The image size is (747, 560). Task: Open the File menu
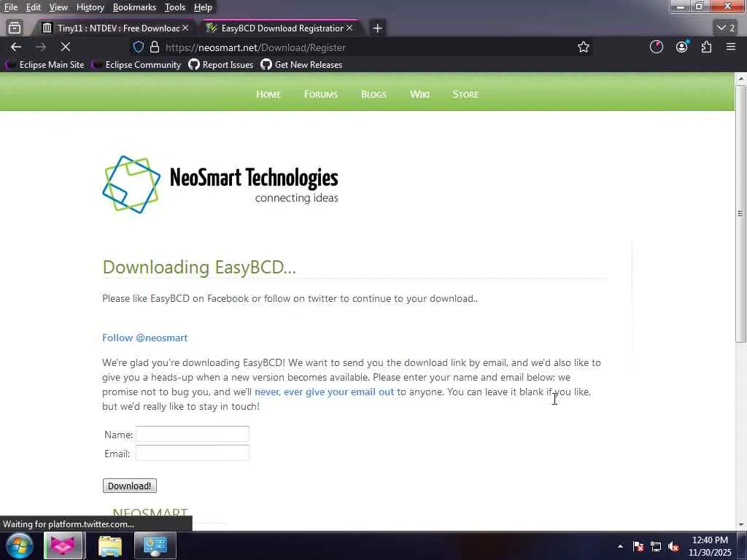10,7
